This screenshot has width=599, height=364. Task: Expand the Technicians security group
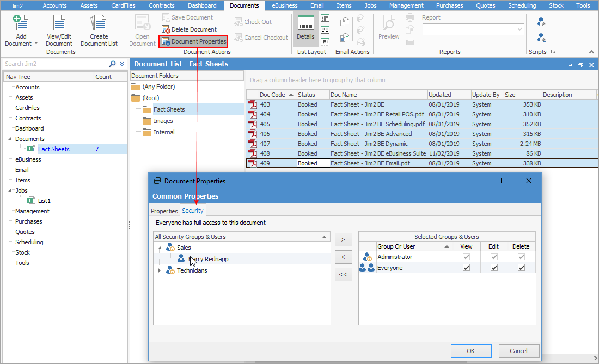(x=160, y=270)
